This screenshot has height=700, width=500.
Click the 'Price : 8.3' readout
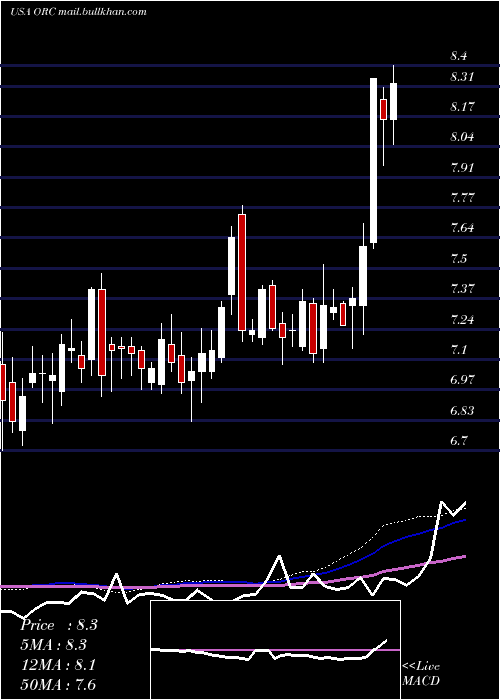59,625
